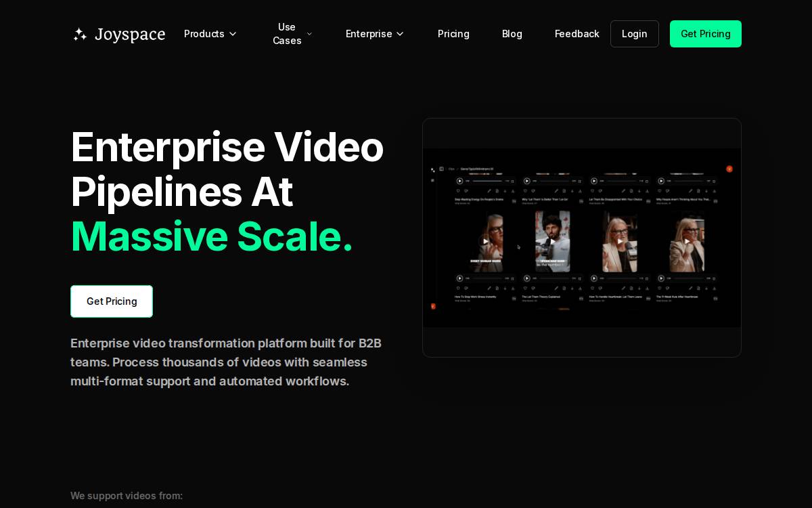Open the Feedback page
Viewport: 812px width, 508px height.
[x=577, y=34]
